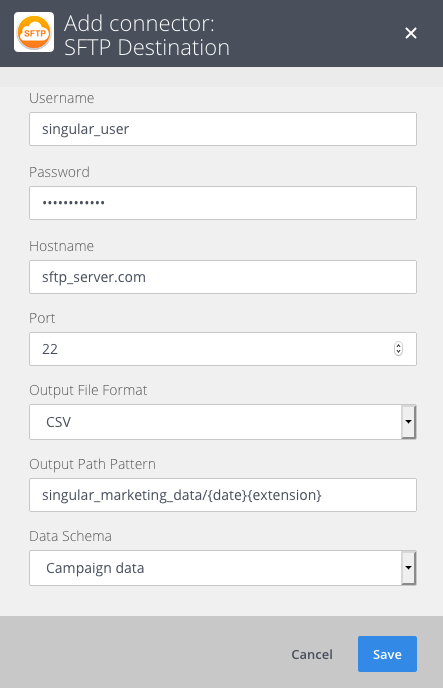The width and height of the screenshot is (443, 688).
Task: Click into the masked Password field
Action: 223,203
